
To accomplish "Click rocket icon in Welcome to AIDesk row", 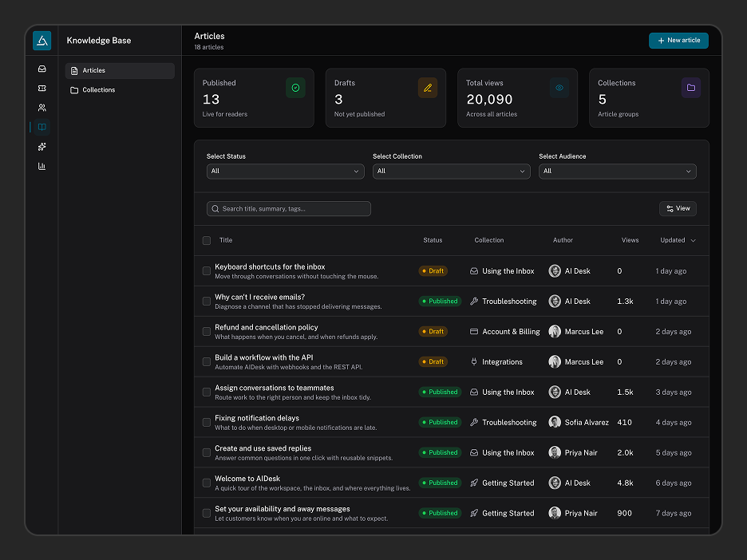I will pyautogui.click(x=474, y=483).
